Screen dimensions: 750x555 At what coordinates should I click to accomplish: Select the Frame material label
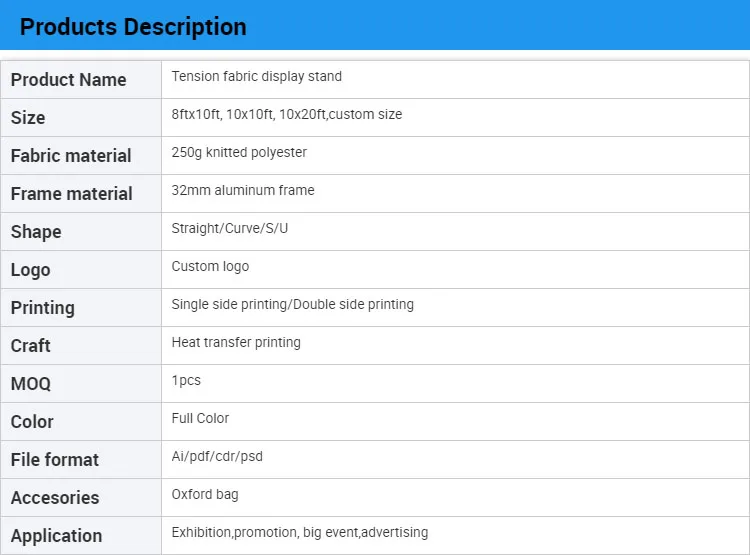click(71, 194)
